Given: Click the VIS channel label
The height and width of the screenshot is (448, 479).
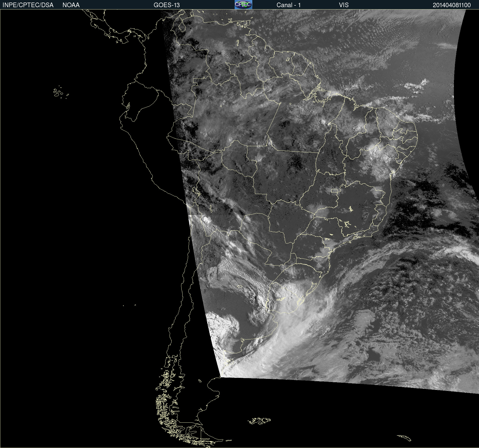Looking at the screenshot, I should point(344,5).
